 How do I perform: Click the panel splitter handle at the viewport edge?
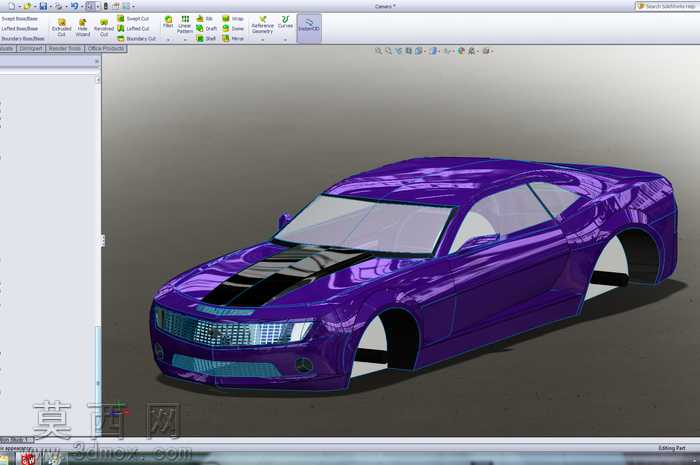pos(103,241)
